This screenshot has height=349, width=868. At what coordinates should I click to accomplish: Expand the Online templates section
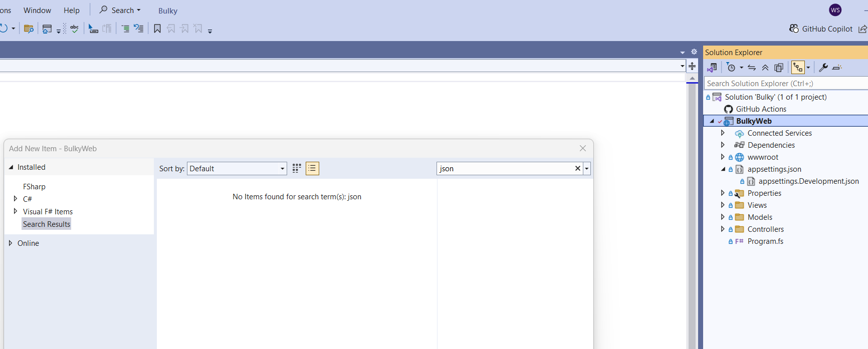pyautogui.click(x=11, y=243)
